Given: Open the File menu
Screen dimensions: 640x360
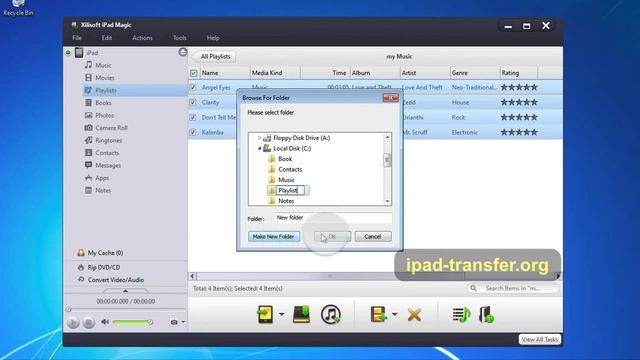Looking at the screenshot, I should point(77,38).
